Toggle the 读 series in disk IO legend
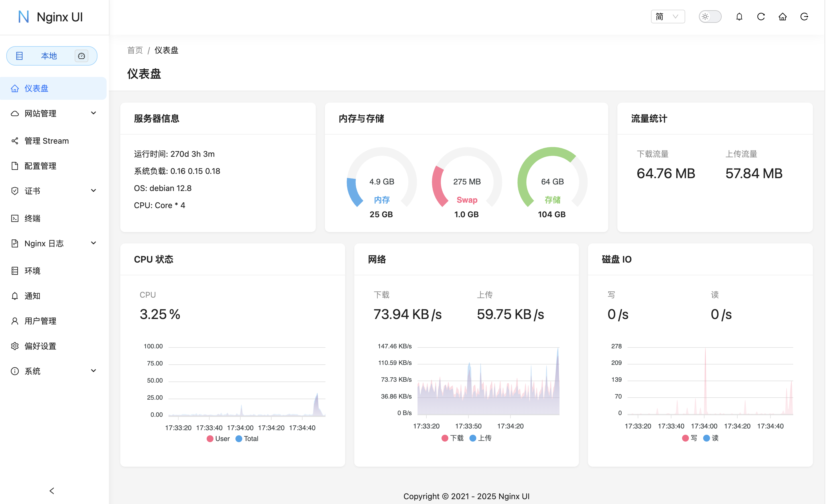This screenshot has height=504, width=826. click(711, 438)
